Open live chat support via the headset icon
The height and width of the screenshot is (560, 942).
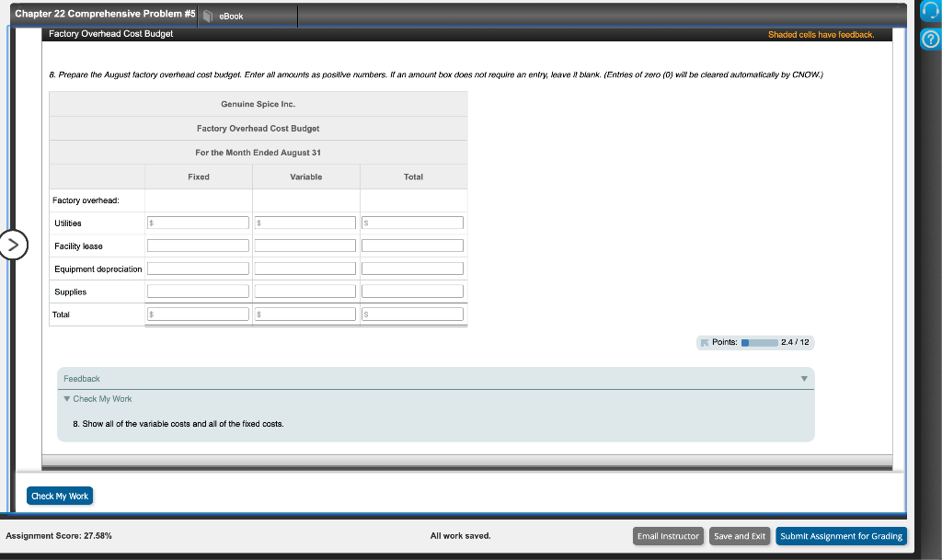(929, 11)
